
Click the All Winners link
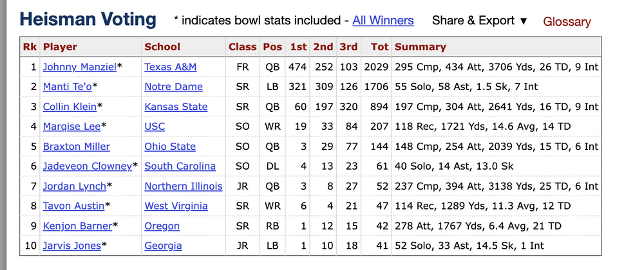pos(383,21)
